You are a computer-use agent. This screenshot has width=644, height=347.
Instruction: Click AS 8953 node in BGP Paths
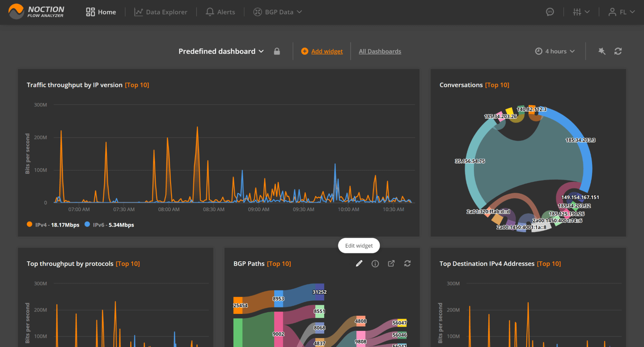[278, 299]
